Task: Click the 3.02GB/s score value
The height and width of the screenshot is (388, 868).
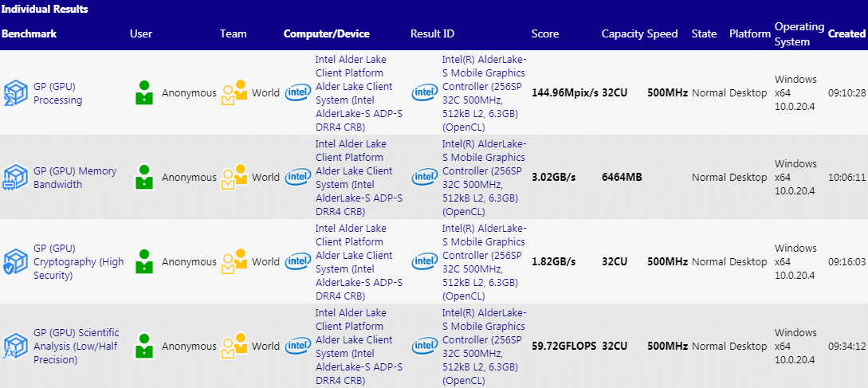Action: [x=554, y=178]
